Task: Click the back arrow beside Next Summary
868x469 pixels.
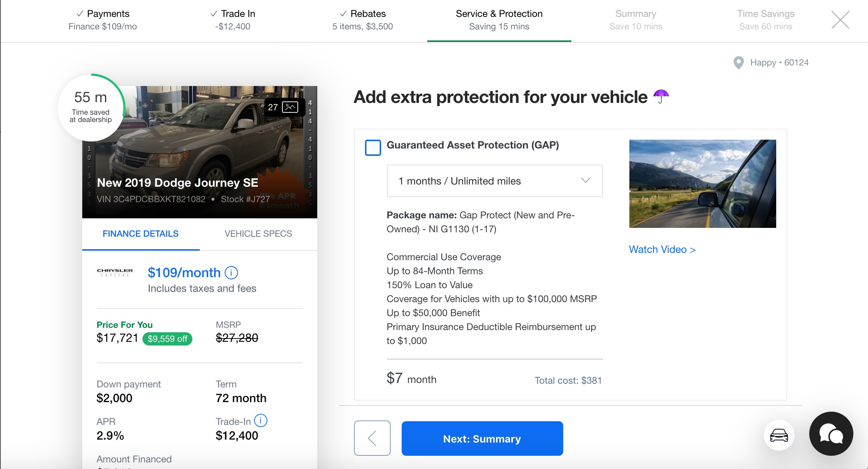Action: [x=372, y=438]
